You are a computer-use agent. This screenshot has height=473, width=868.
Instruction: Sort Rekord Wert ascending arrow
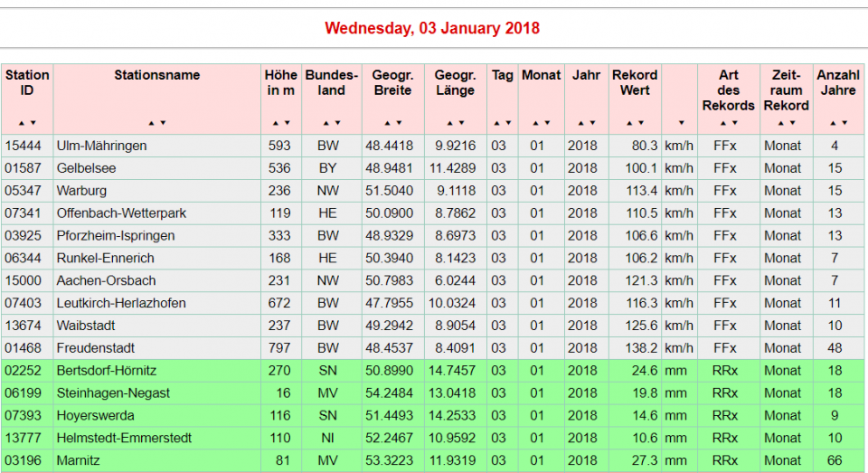click(x=629, y=123)
